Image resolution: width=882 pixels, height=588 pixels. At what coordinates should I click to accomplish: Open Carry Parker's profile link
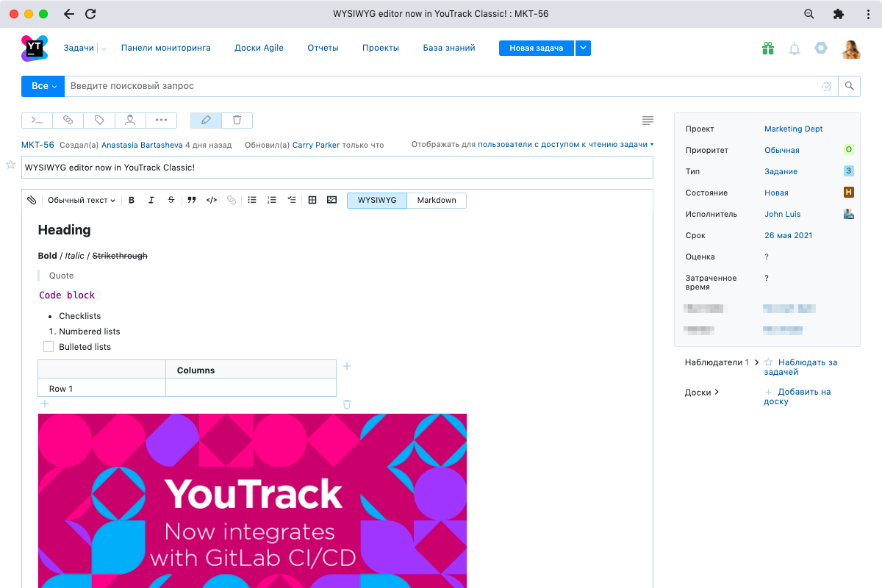pyautogui.click(x=316, y=145)
